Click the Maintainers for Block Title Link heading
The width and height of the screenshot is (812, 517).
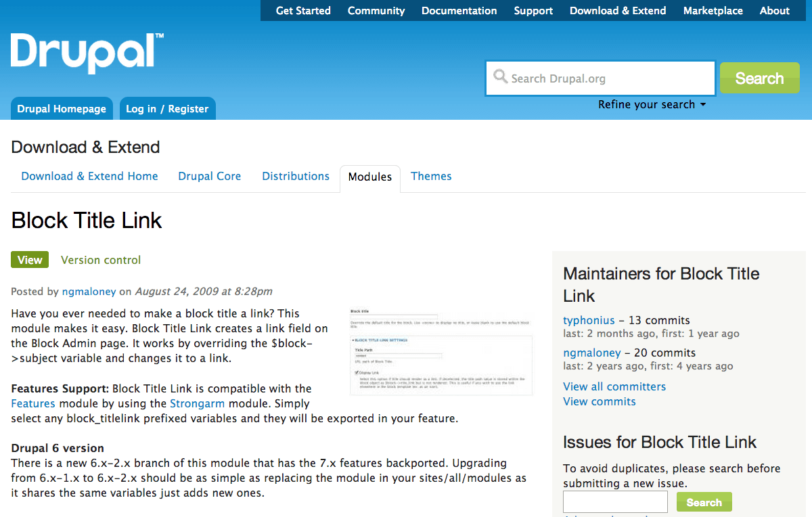[x=661, y=285]
